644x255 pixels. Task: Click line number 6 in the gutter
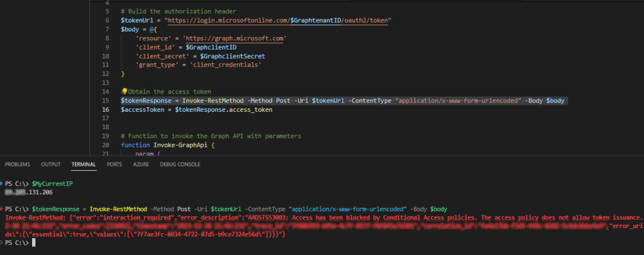(107, 21)
